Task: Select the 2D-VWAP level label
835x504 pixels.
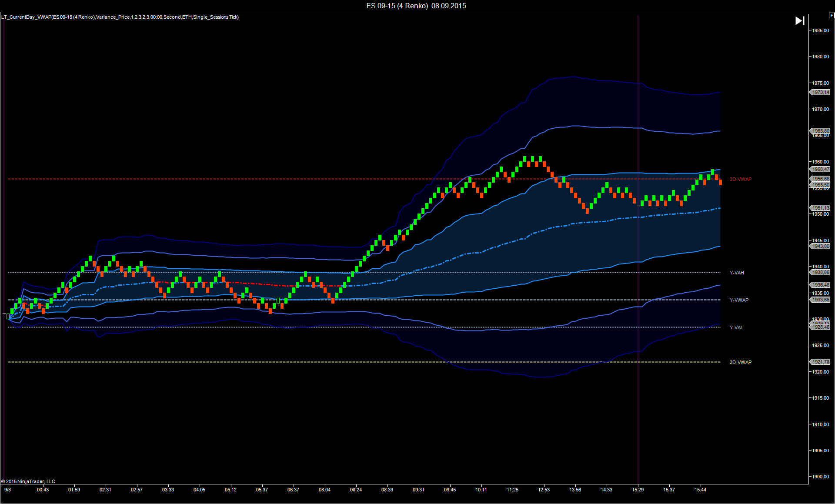Action: coord(740,362)
